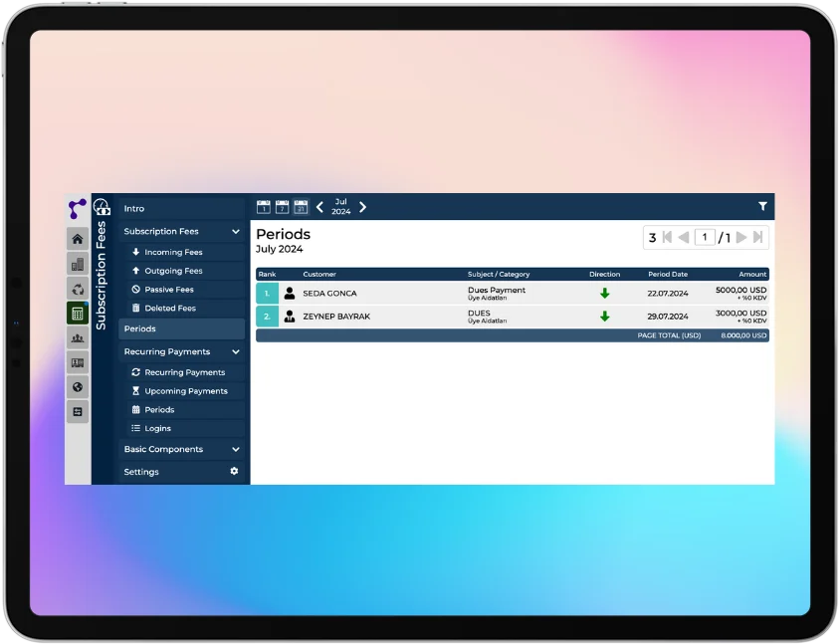Open the weekly calendar view icon

[x=283, y=207]
